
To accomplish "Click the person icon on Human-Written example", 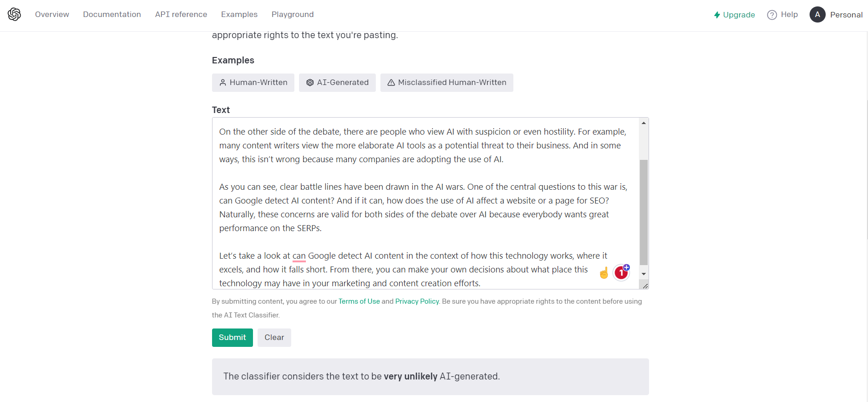I will pyautogui.click(x=223, y=83).
